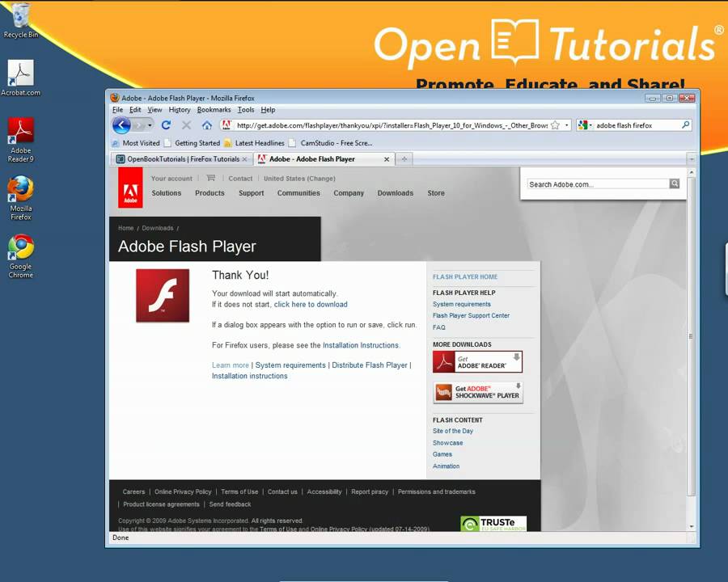Open the Most Visited bookmarks folder
Viewport: 728px width, 582px height.
point(136,143)
